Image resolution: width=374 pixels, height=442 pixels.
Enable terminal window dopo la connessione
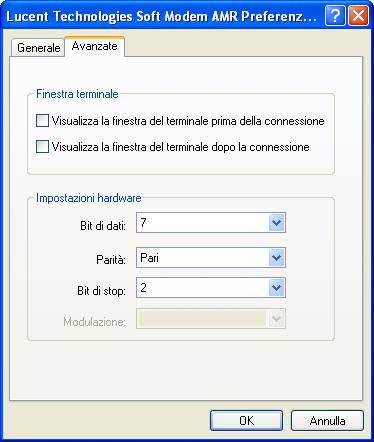point(42,147)
